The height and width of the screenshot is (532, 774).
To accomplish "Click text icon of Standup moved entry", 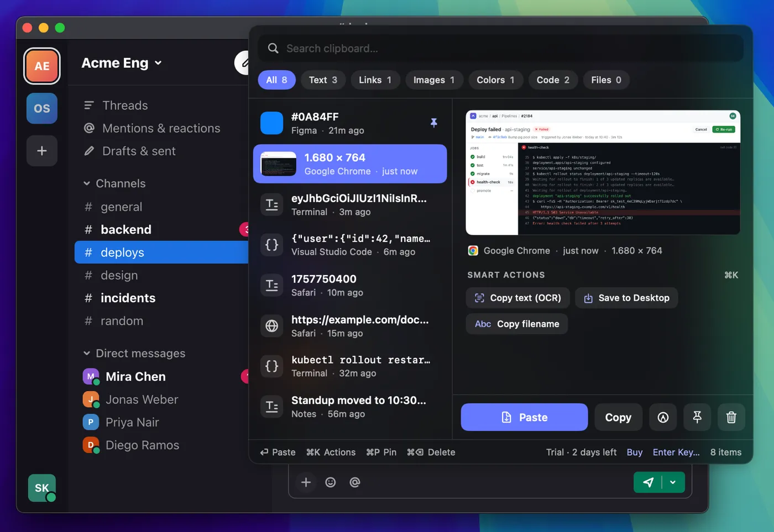I will (272, 407).
